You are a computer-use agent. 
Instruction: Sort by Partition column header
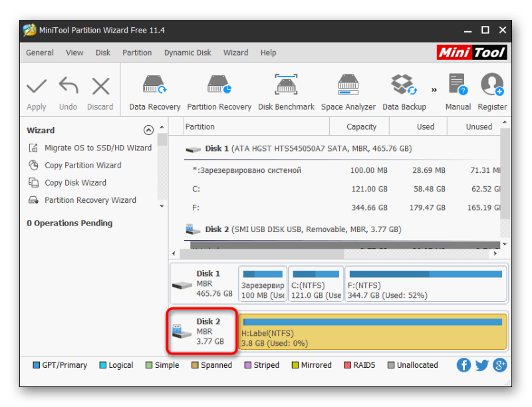click(x=257, y=126)
